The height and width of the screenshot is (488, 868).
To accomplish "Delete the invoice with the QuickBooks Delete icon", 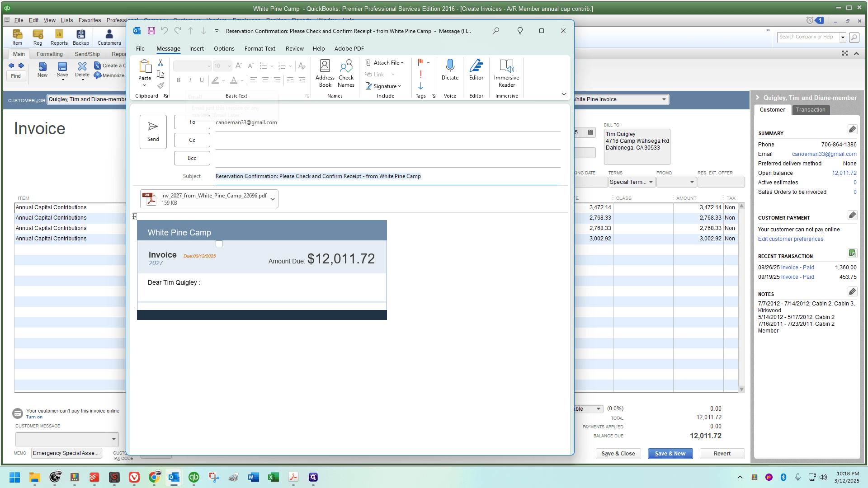I will click(x=82, y=70).
